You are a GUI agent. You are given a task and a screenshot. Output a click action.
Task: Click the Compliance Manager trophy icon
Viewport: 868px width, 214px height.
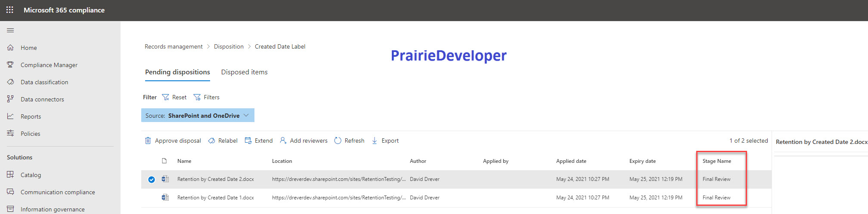(x=10, y=64)
